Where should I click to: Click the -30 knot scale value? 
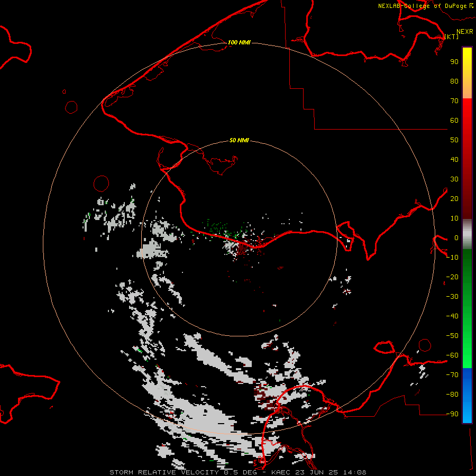tap(452, 297)
